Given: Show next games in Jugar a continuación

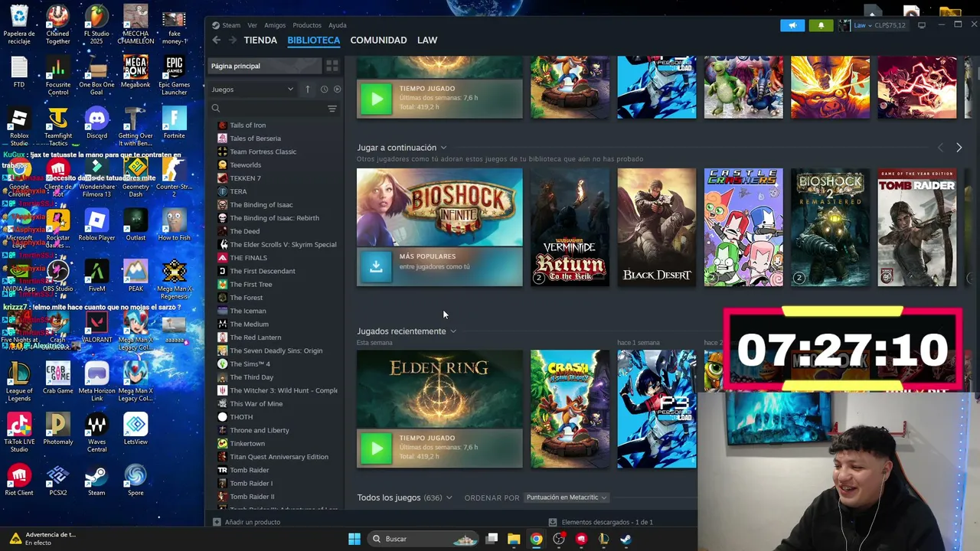Looking at the screenshot, I should (x=959, y=147).
